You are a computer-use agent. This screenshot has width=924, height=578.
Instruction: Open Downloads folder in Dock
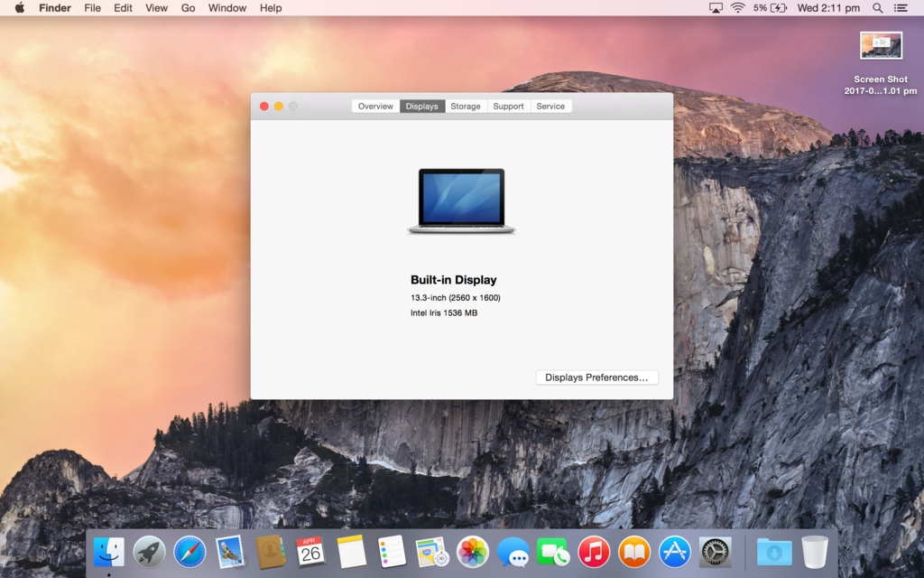(774, 553)
